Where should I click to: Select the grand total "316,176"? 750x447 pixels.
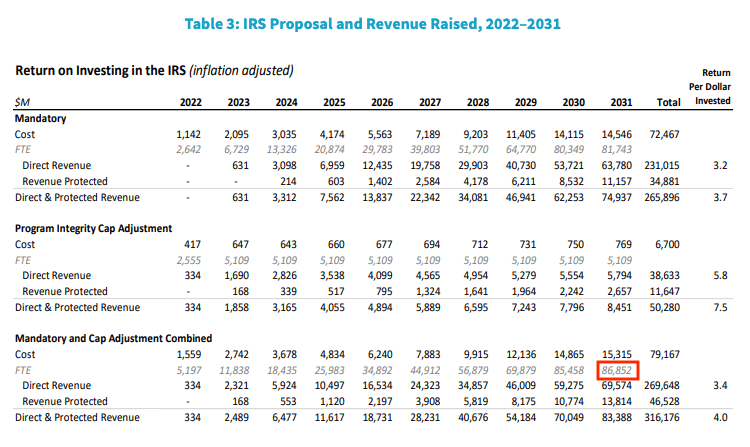click(x=662, y=417)
